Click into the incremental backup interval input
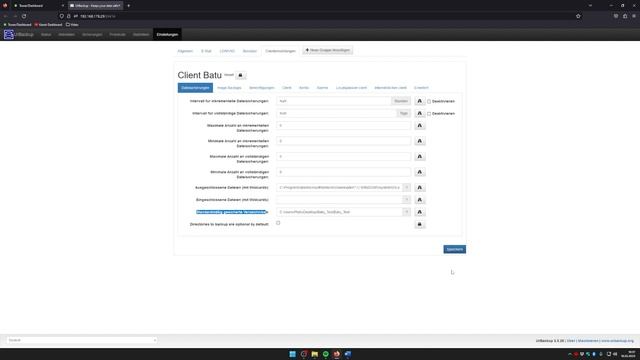The image size is (640, 360). [333, 101]
